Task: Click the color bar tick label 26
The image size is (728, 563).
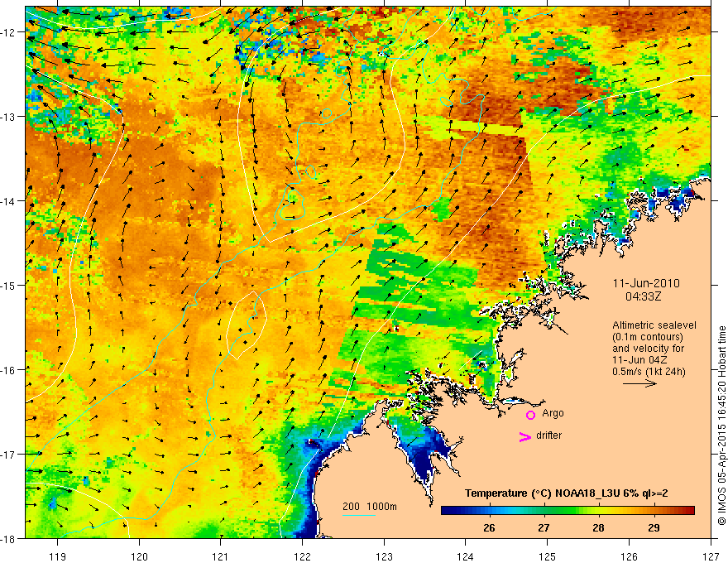Action: coord(489,527)
